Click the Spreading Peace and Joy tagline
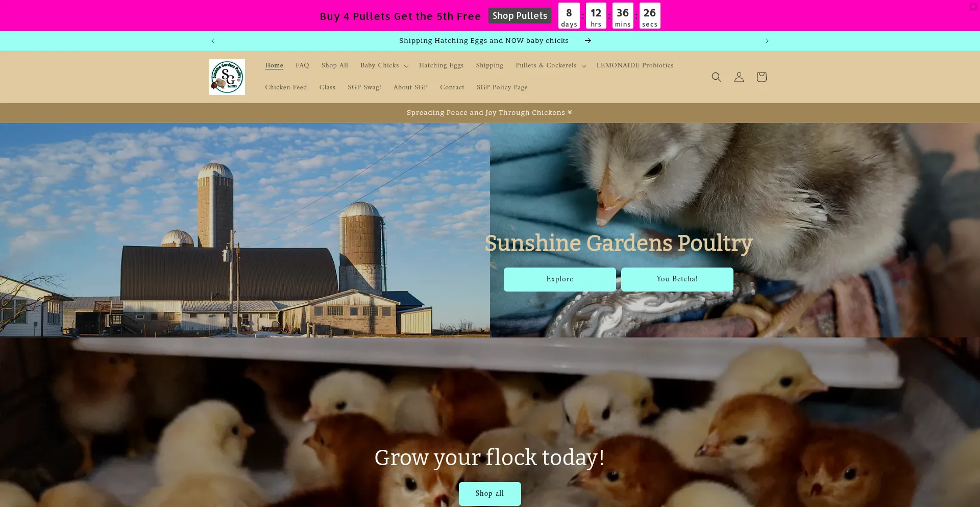980x507 pixels. (x=489, y=113)
